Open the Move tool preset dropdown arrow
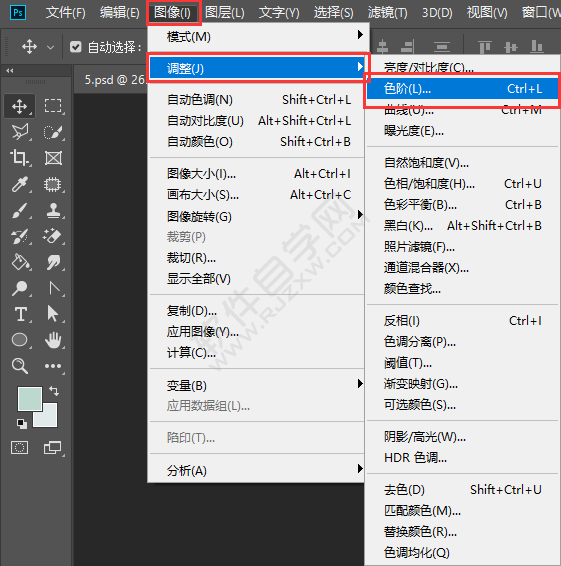Viewport: 561px width, 566px height. 51,47
